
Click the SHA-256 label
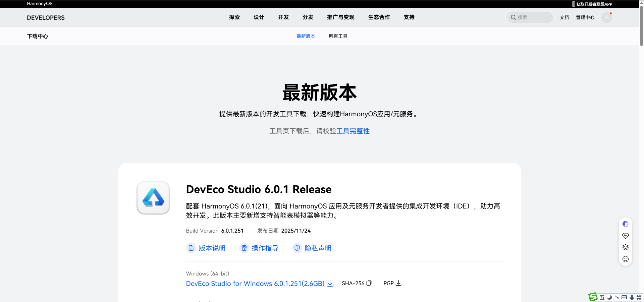(x=353, y=283)
